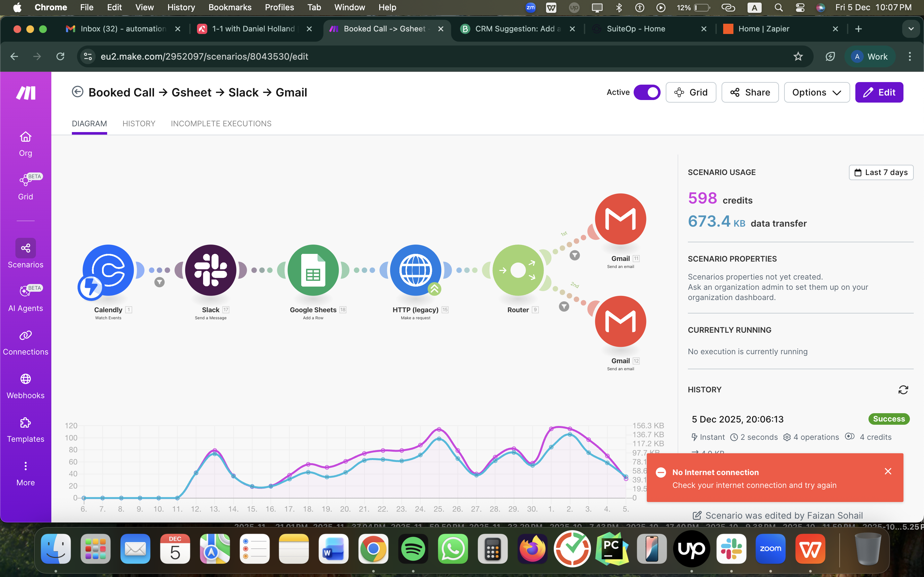
Task: Open Incomplete Executions tab
Action: (x=221, y=123)
